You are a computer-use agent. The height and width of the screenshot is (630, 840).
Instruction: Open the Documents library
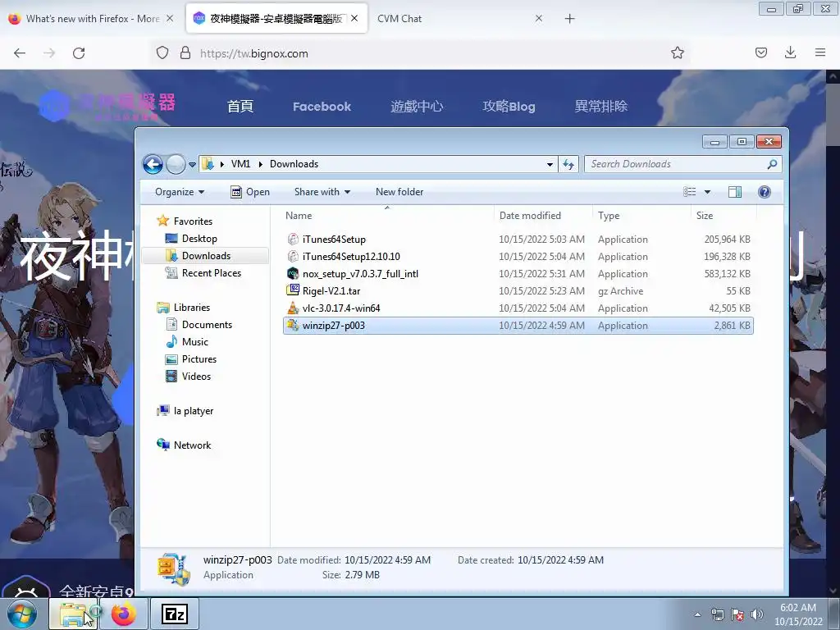click(x=207, y=325)
